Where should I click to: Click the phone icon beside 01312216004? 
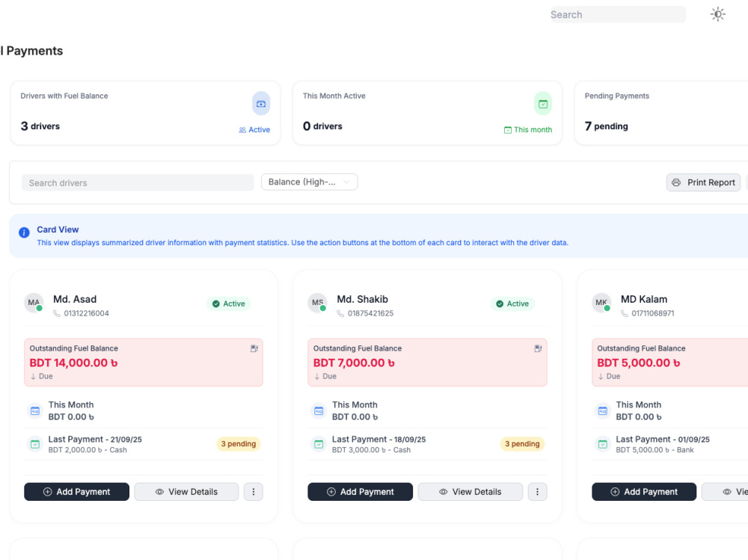[x=57, y=313]
